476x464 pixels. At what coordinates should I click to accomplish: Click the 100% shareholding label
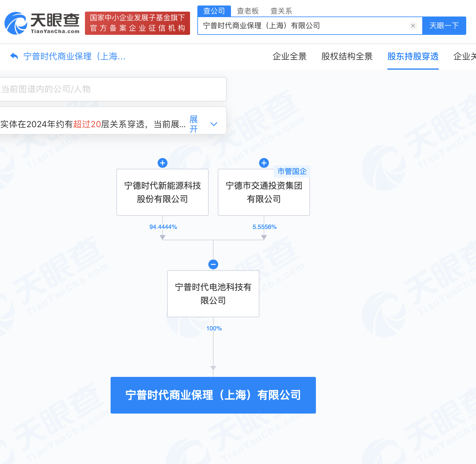pos(214,328)
